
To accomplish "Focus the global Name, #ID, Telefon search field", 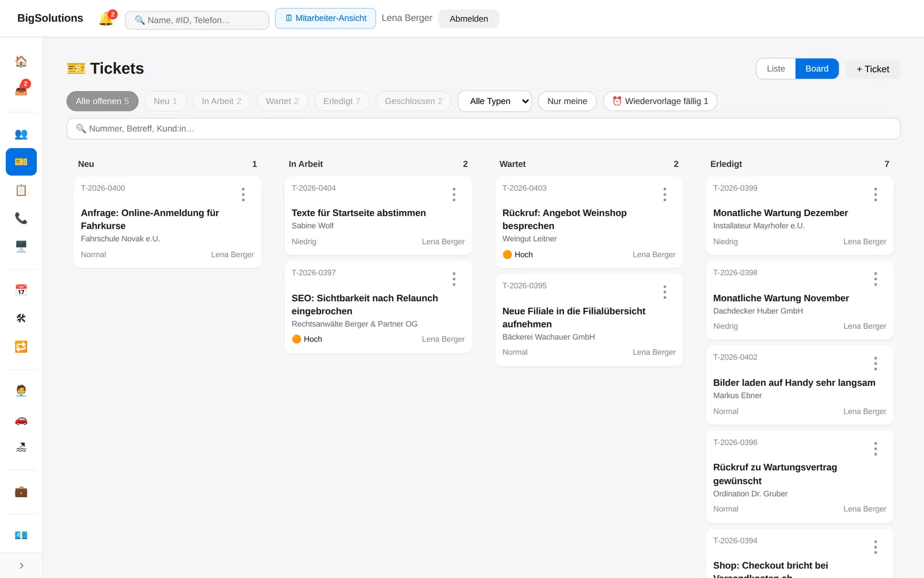I will tap(197, 20).
